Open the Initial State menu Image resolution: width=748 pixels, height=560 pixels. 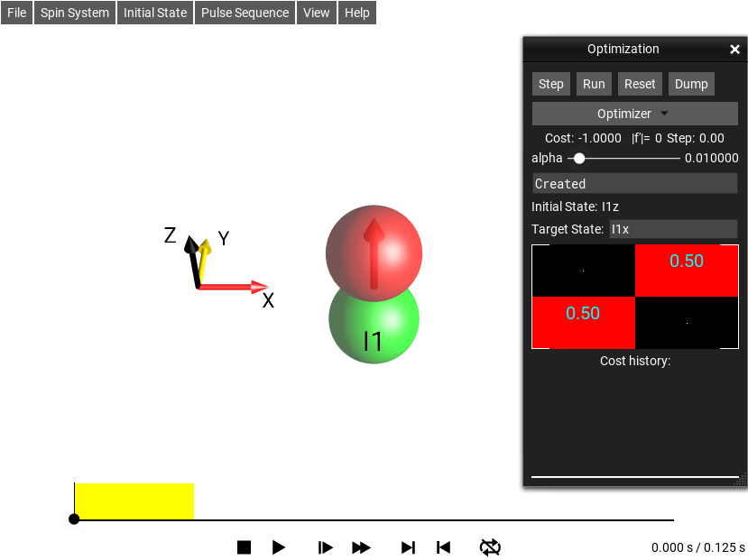[x=155, y=13]
